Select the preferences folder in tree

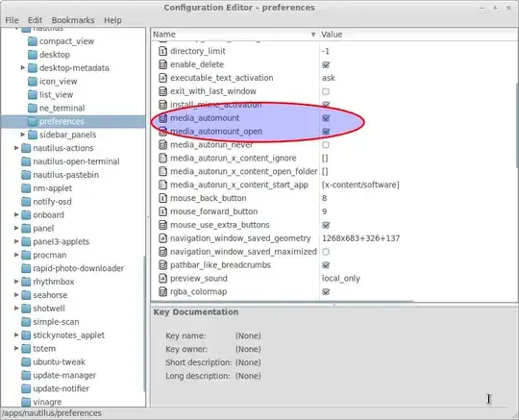[73, 121]
